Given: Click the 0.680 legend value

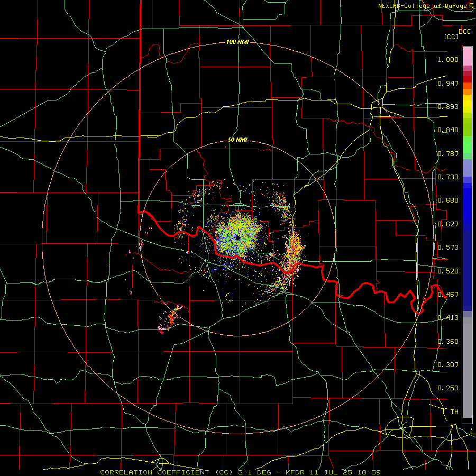Looking at the screenshot, I should 448,200.
